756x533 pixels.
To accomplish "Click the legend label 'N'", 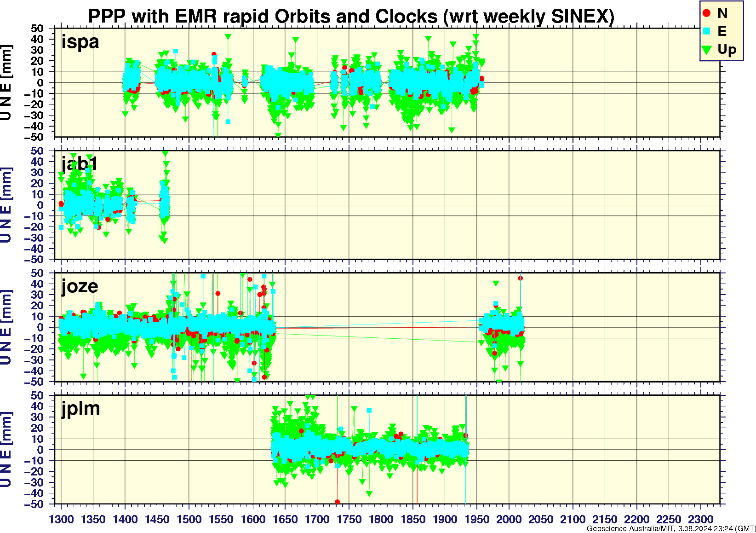I will point(722,13).
